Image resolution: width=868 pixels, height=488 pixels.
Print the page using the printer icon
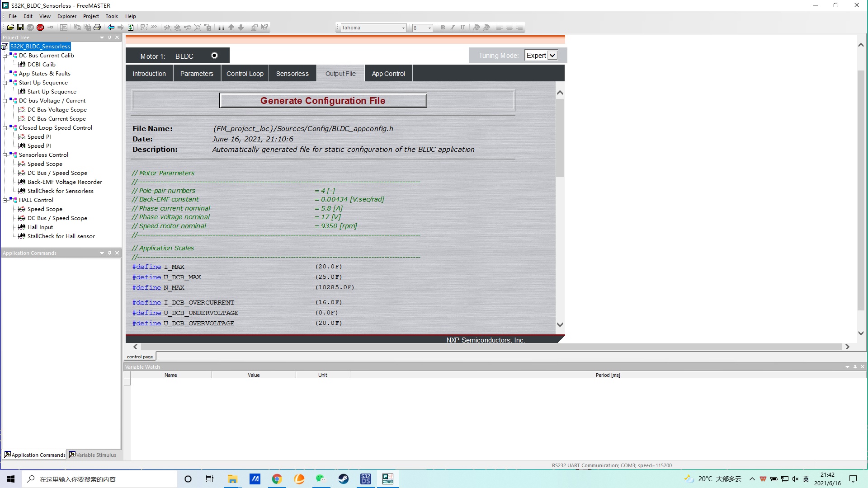(x=97, y=27)
